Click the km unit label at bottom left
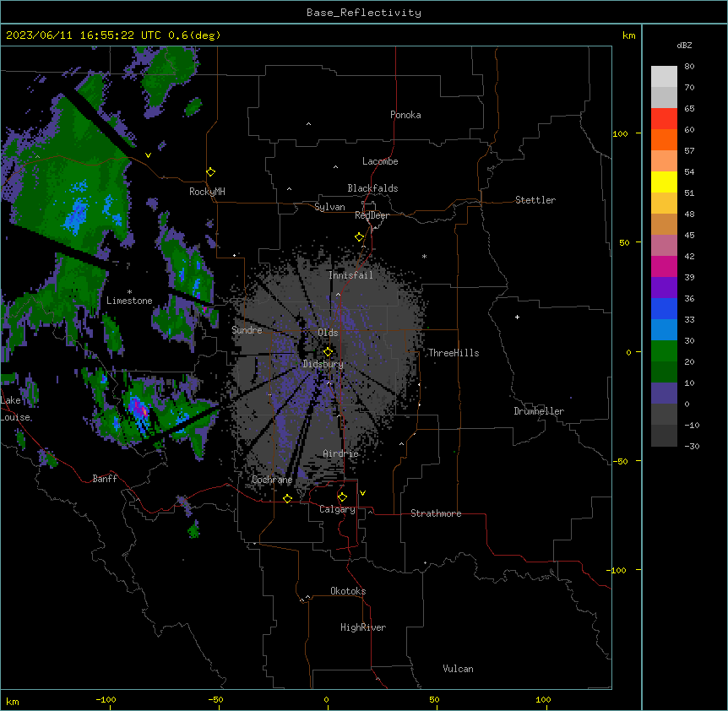Screen dimensions: 728x711 (13, 701)
